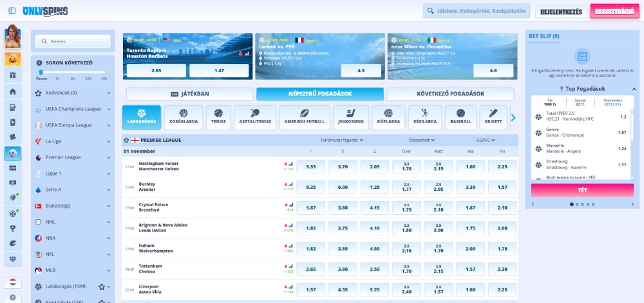Open the home icon in left sidebar
Screen dimensions: 644x303
(12, 91)
